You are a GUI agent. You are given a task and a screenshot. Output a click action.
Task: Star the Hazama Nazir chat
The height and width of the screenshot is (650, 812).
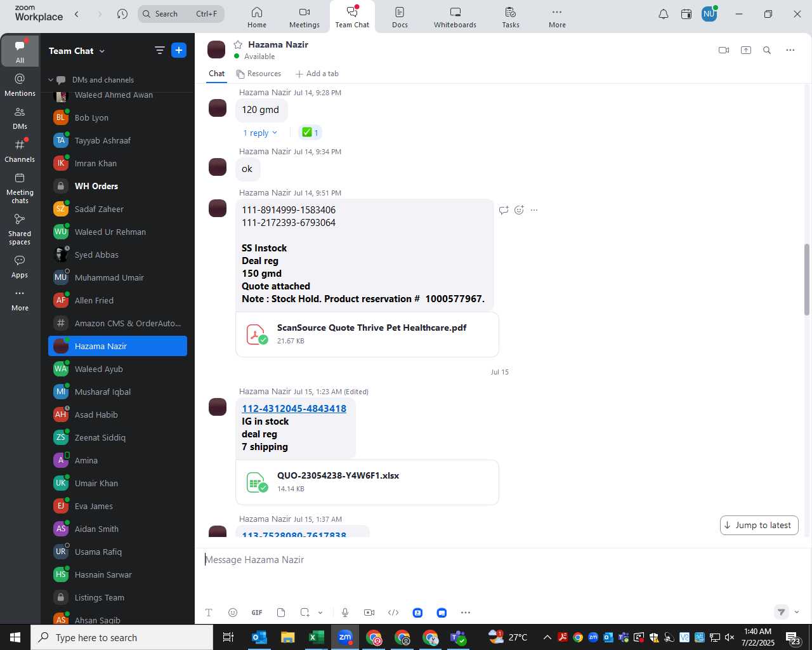pos(238,44)
